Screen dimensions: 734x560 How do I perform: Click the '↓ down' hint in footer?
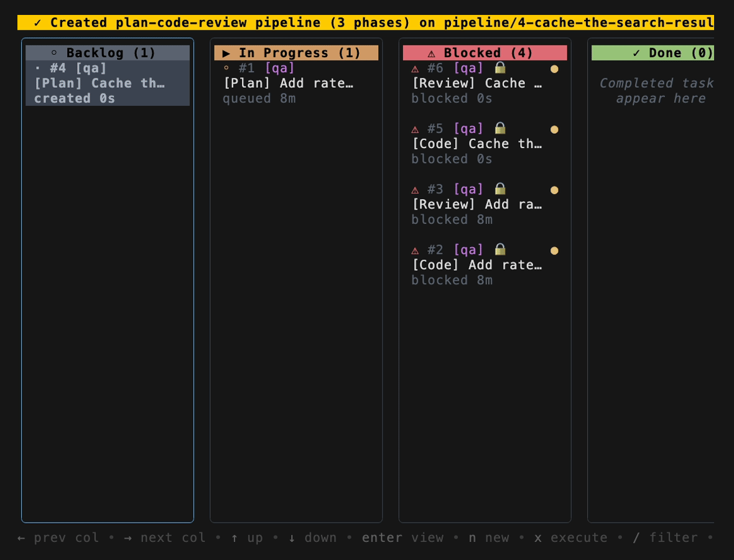click(312, 538)
